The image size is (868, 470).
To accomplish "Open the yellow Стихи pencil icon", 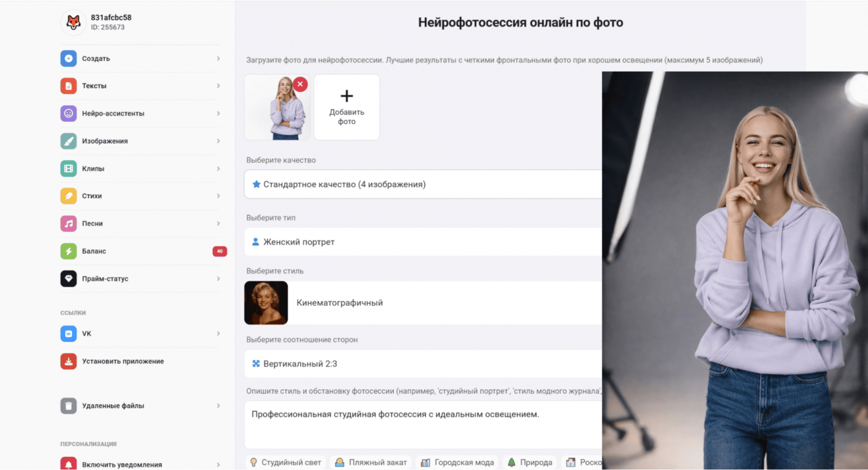I will click(x=68, y=196).
